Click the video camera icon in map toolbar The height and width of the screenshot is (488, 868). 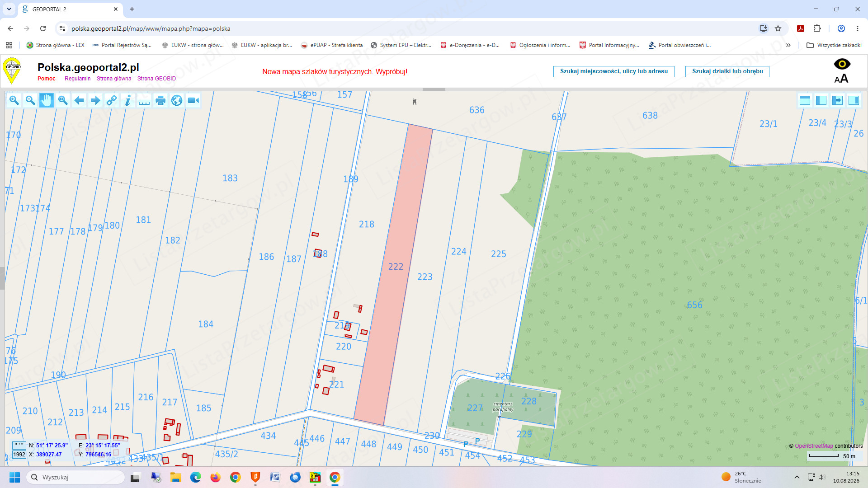coord(193,100)
